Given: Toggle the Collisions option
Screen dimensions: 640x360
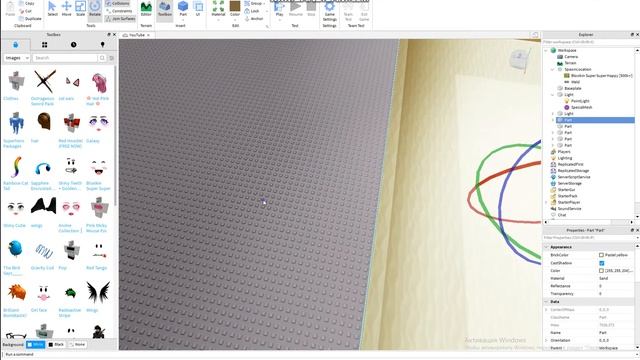Looking at the screenshot, I should point(118,3).
